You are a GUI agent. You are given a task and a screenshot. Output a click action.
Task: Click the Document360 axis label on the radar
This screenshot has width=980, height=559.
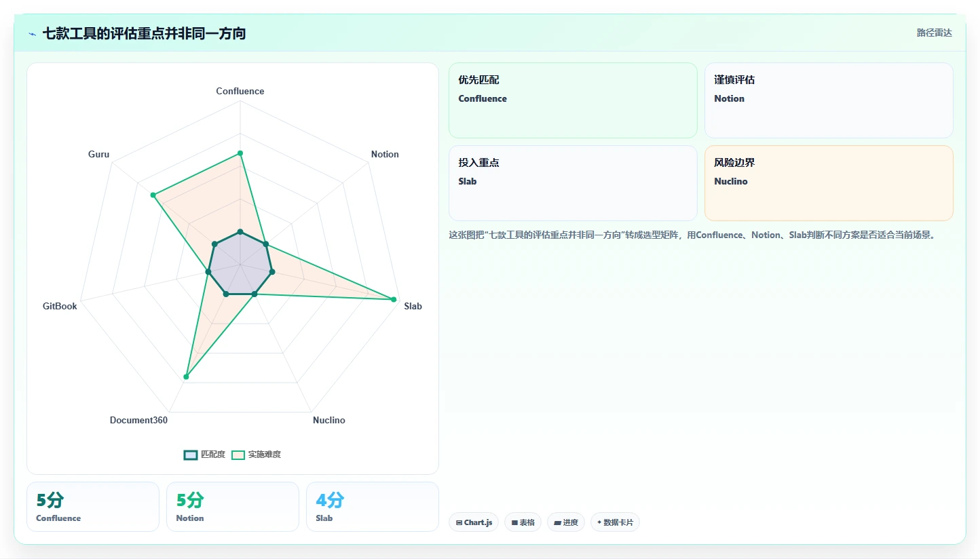click(x=138, y=420)
